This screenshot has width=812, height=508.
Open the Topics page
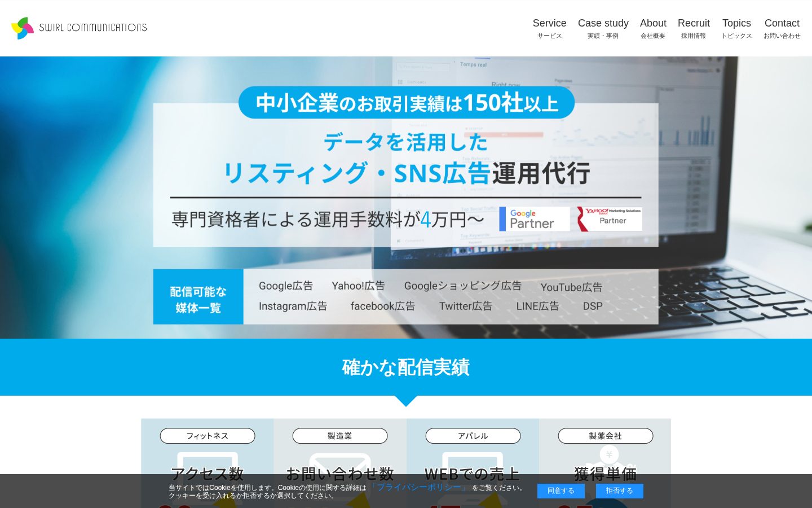coord(736,28)
